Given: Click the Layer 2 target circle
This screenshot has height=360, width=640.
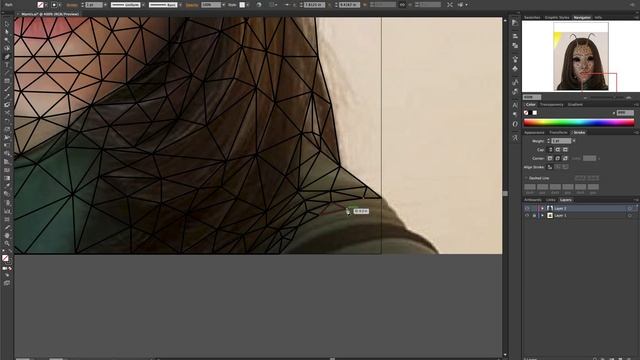Looking at the screenshot, I should coord(630,209).
